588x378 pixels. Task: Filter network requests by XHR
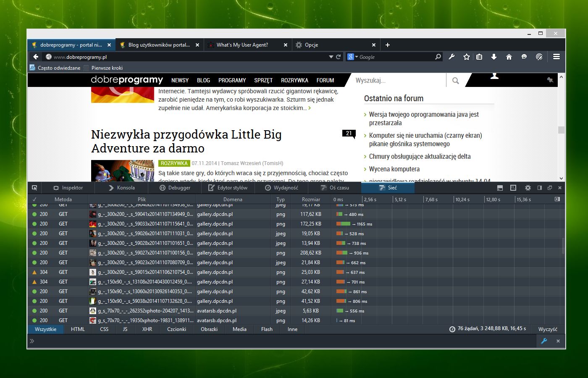pyautogui.click(x=147, y=329)
